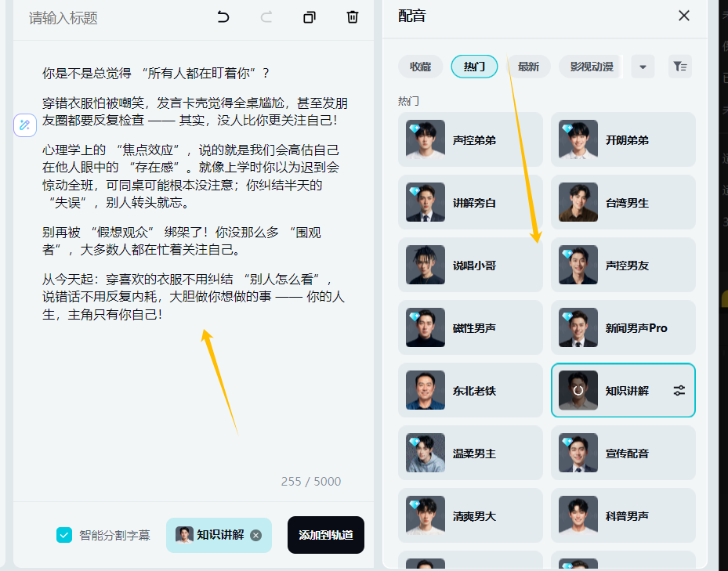Select the 影视动漫 category tab
728x571 pixels.
click(x=591, y=67)
